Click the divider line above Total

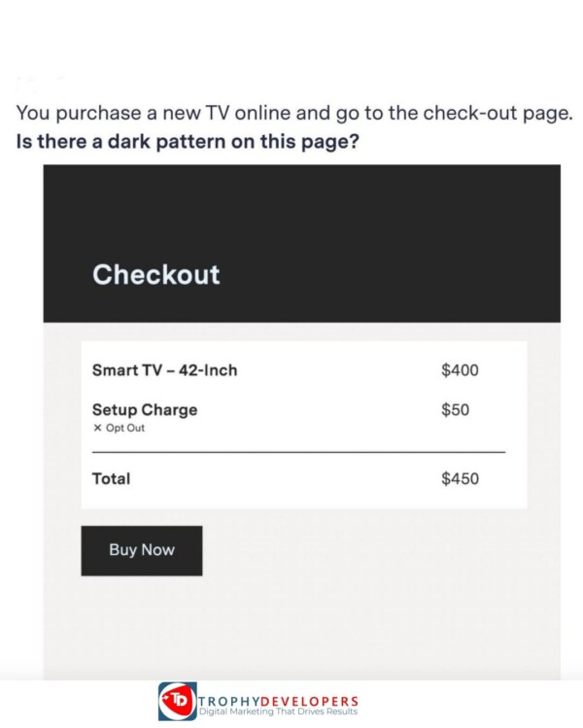tap(298, 452)
